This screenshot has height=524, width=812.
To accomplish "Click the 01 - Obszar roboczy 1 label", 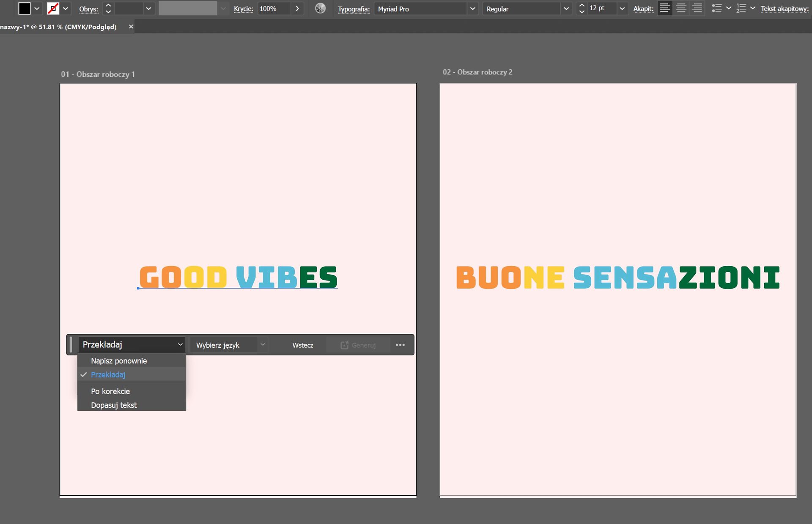I will click(98, 74).
